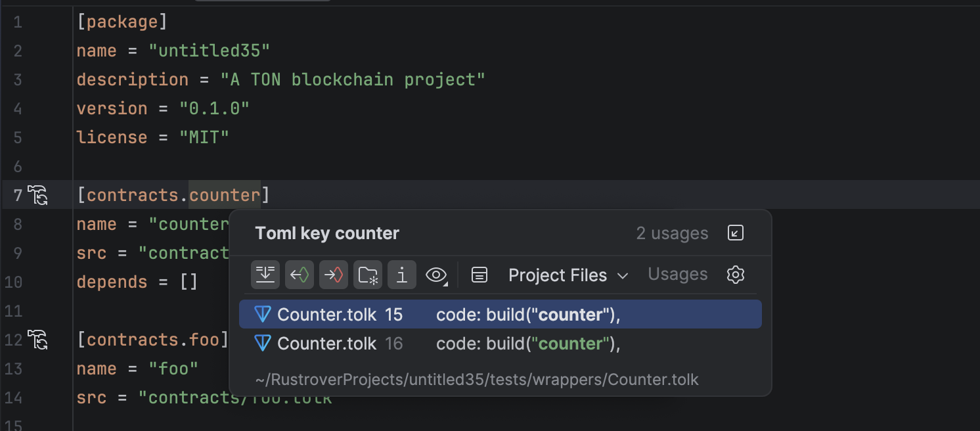Click the scroll-to-end toolbar icon
980x431 pixels.
265,275
